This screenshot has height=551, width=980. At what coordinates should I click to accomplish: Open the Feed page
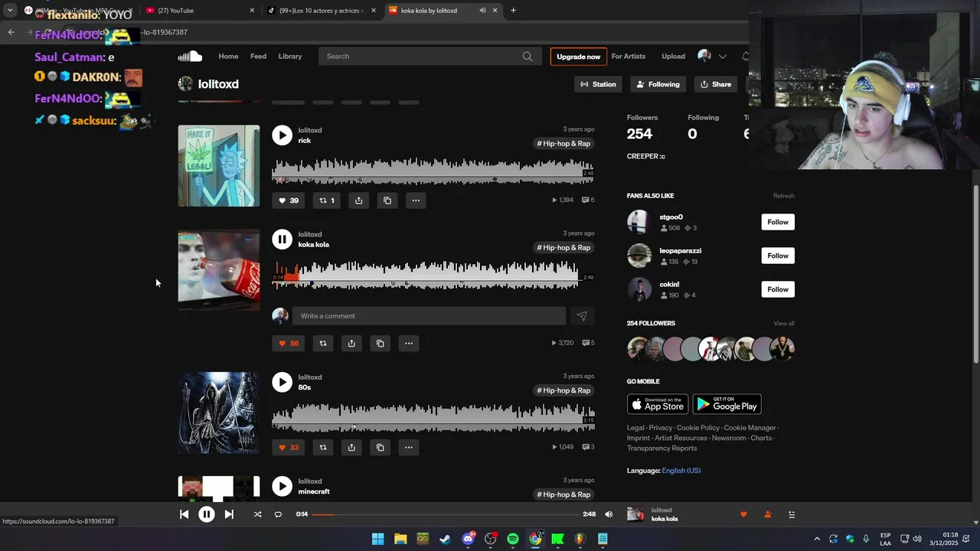258,57
